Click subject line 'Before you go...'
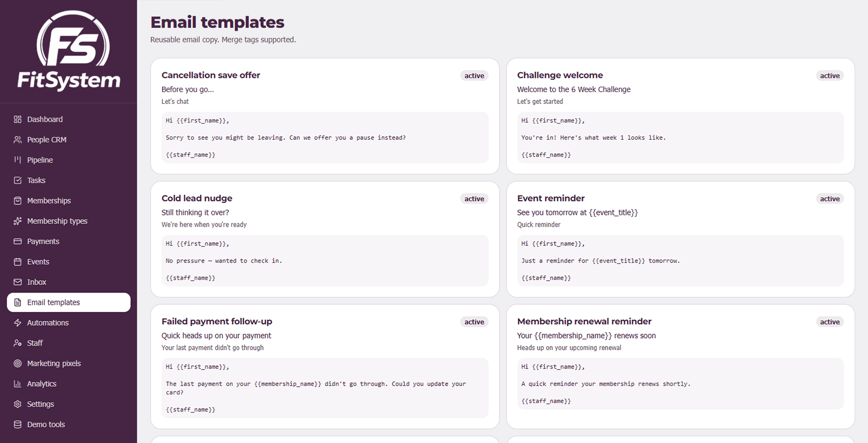This screenshot has height=443, width=868. point(187,89)
